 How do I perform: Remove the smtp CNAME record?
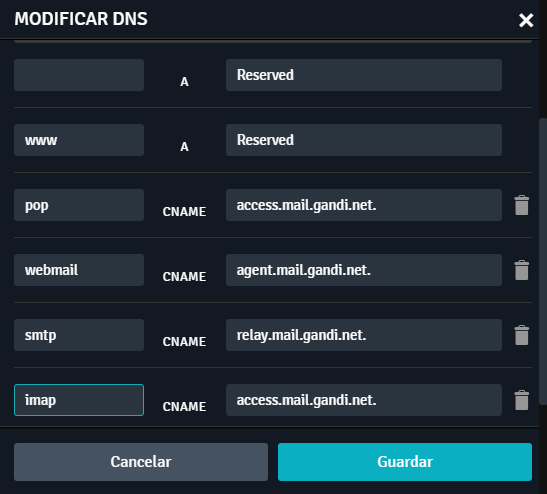[522, 335]
